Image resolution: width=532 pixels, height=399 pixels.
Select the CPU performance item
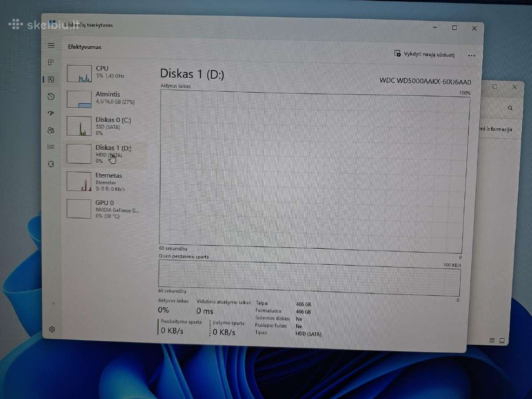[105, 73]
